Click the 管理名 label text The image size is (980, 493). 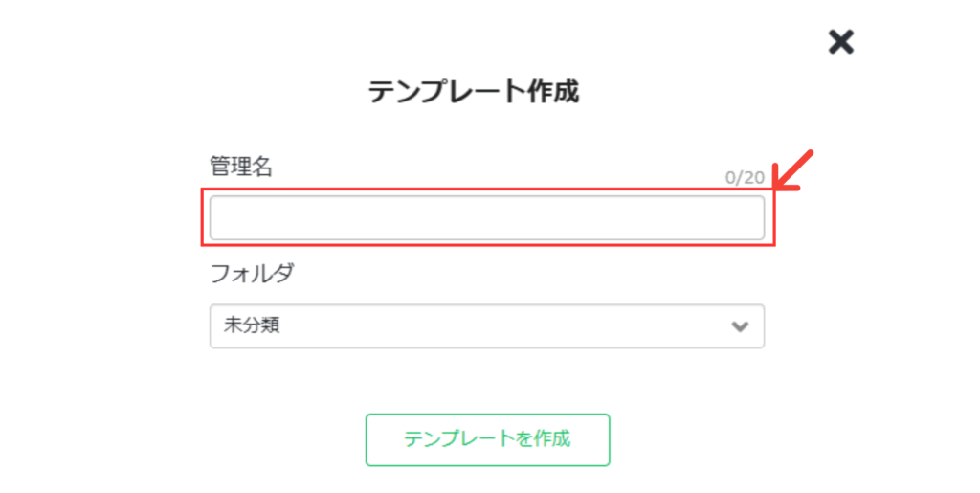coord(241,167)
